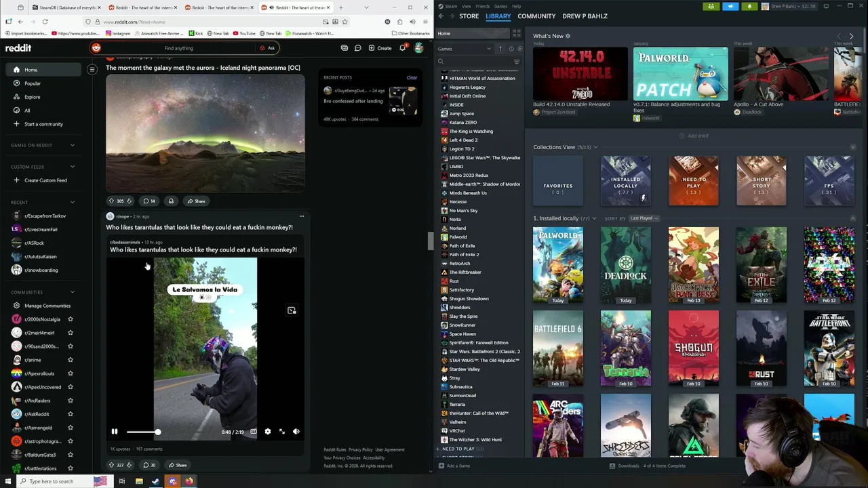Collapse Custom Feeds section
The image size is (868, 488).
(x=73, y=167)
